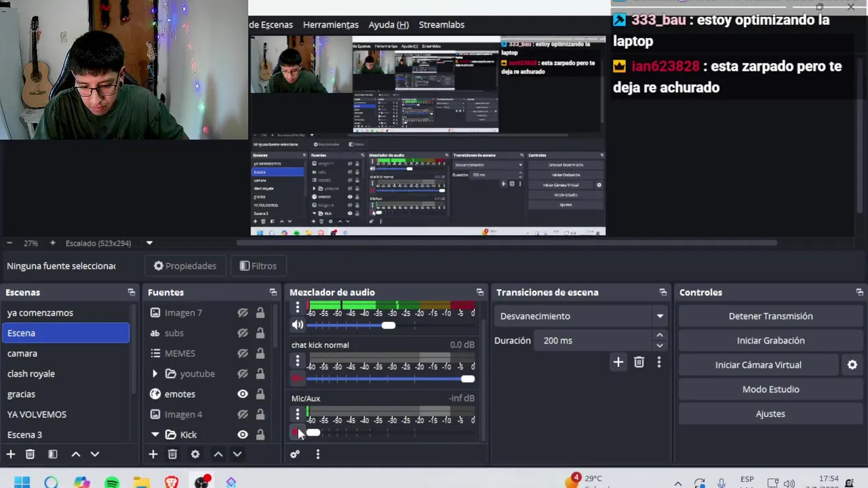Zoom out the preview with minus icon
868x488 pixels.
click(9, 243)
